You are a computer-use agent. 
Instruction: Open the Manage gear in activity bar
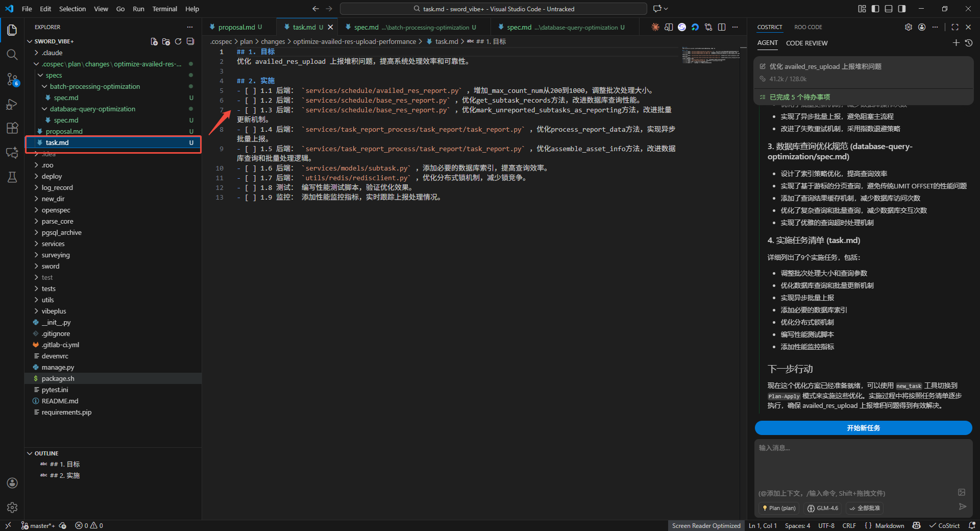point(12,507)
